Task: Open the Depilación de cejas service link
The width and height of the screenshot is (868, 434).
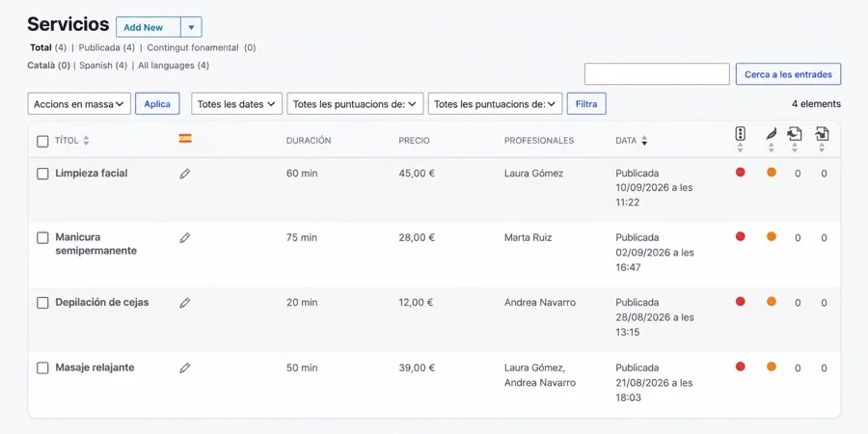Action: [102, 303]
